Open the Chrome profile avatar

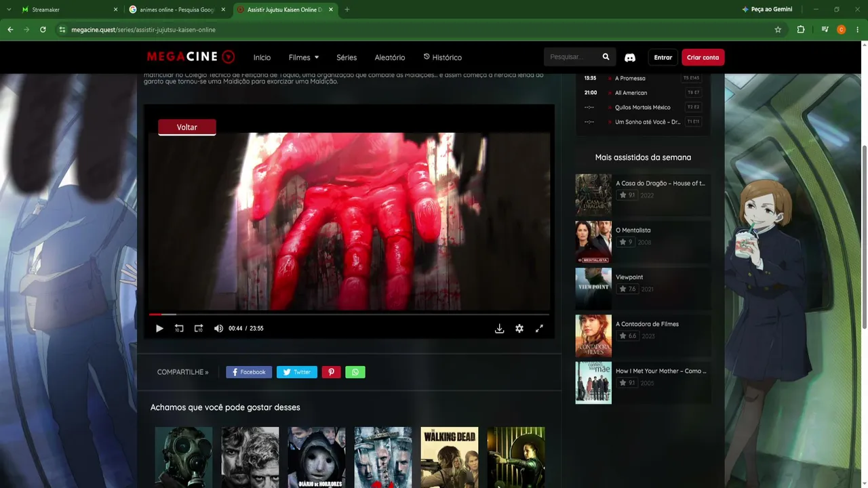coord(842,30)
